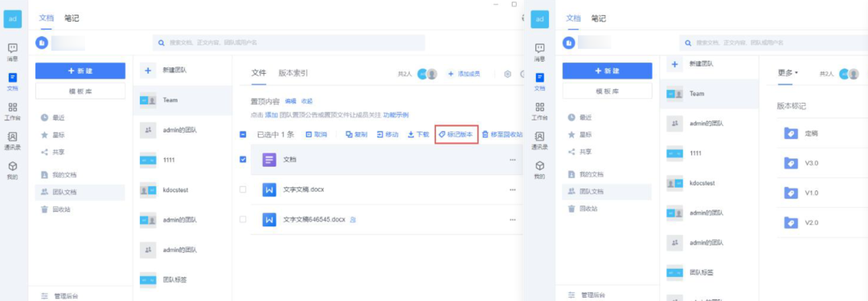Select the 文件 tab
The width and height of the screenshot is (868, 301).
click(x=259, y=73)
